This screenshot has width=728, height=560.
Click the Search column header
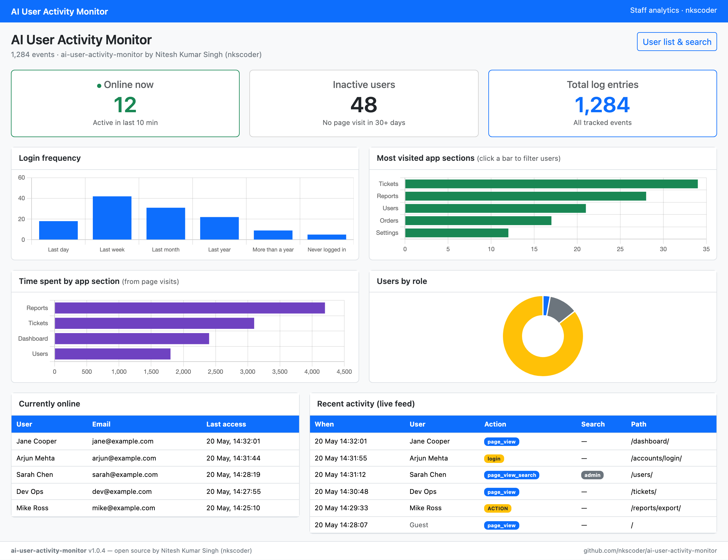coord(593,424)
